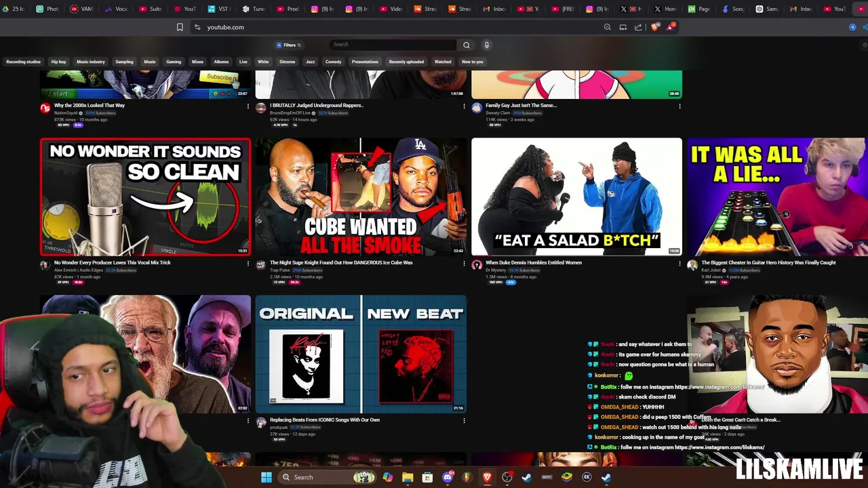The height and width of the screenshot is (488, 868).
Task: Click the YouTube search input field
Action: point(392,45)
